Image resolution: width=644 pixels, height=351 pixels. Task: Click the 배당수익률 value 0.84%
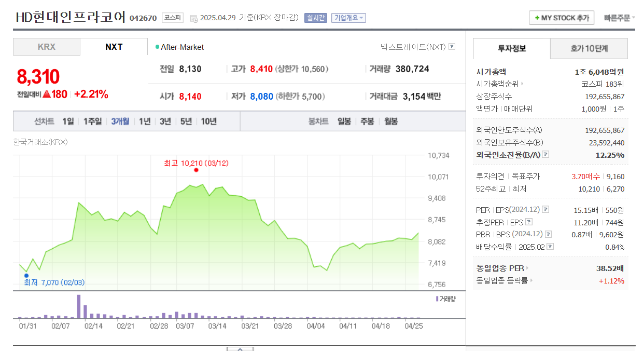[614, 247]
